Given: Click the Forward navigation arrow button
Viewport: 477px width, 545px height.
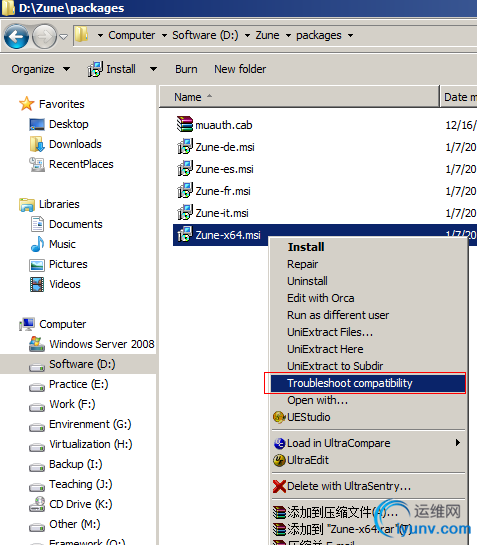Looking at the screenshot, I should tap(44, 36).
